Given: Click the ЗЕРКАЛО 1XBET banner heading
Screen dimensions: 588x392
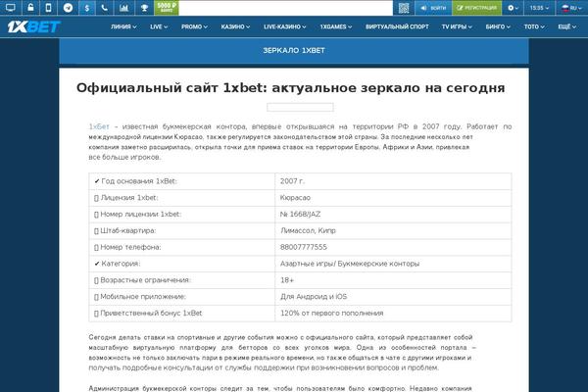Looking at the screenshot, I should pos(294,50).
